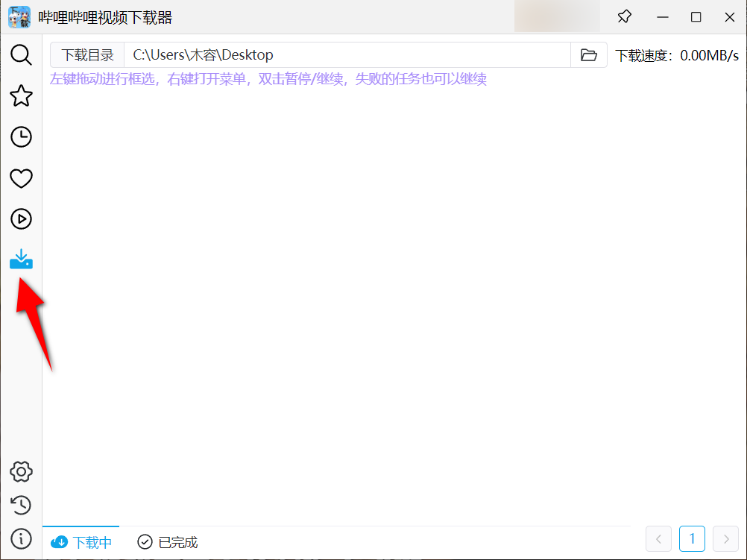Click the circled play icon in sidebar
The image size is (747, 560).
click(21, 219)
